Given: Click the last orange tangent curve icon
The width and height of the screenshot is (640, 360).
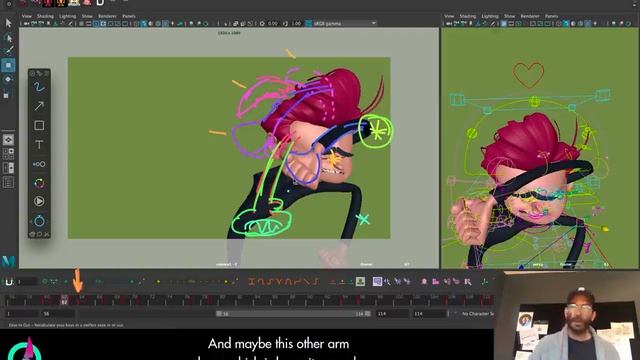Looking at the screenshot, I should click(316, 281).
